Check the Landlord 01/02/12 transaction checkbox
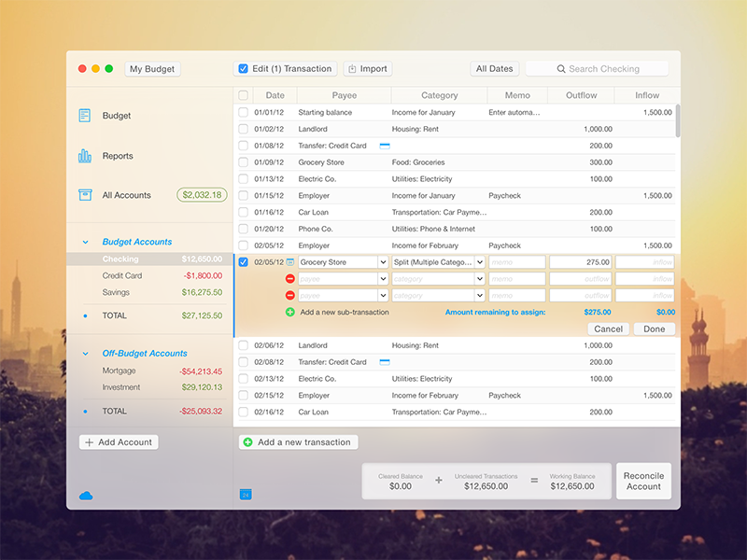 click(244, 129)
